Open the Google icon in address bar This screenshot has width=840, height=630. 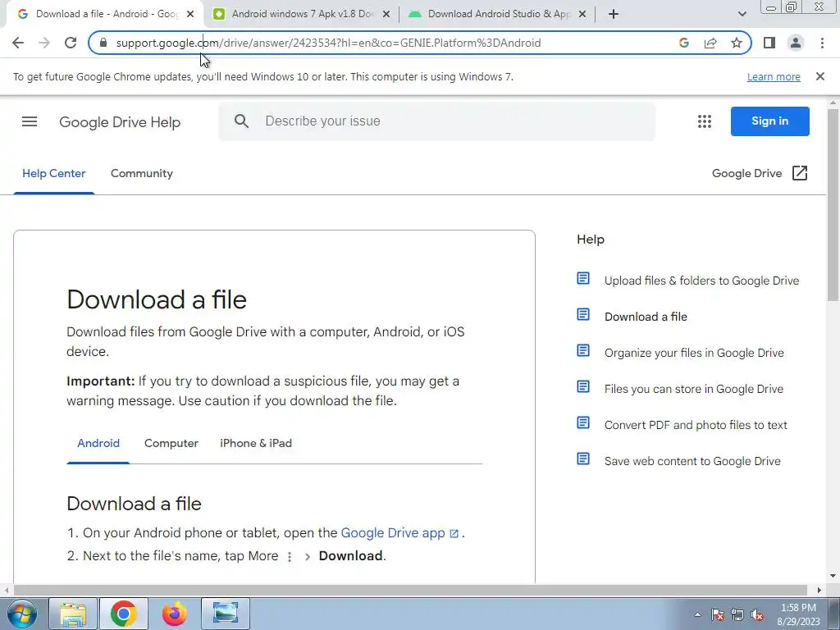pyautogui.click(x=683, y=43)
